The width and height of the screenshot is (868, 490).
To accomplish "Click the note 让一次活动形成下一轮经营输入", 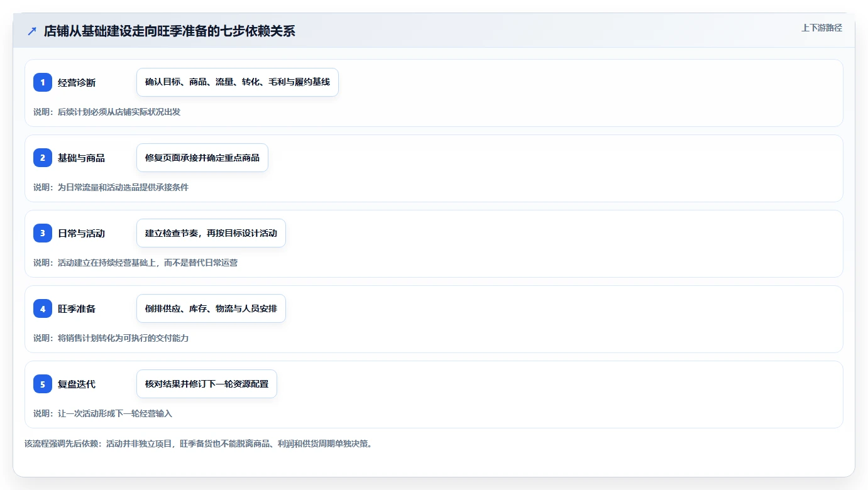I will 102,413.
